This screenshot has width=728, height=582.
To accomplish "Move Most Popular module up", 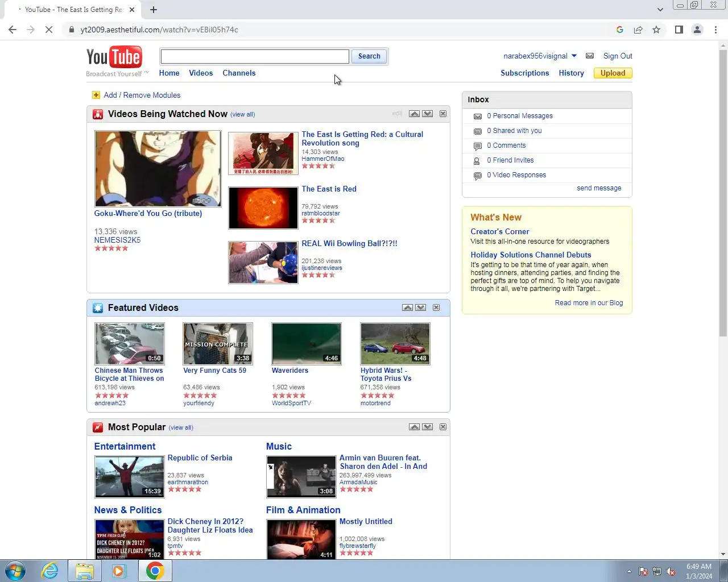I will click(x=414, y=427).
